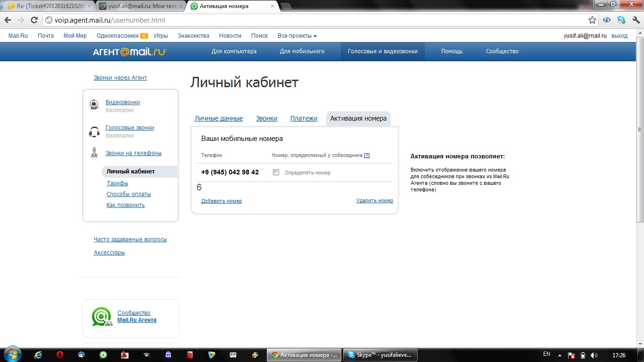
Task: Click the red book taskbar icon
Action: click(190, 355)
